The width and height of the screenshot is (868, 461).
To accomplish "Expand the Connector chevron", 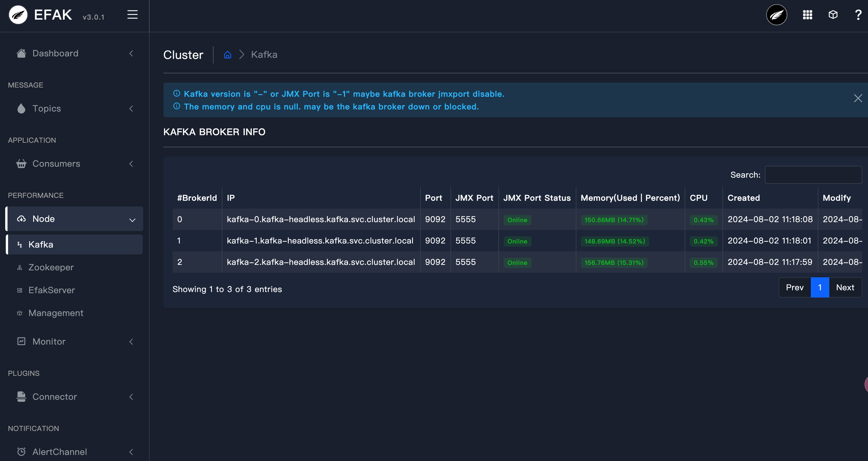I will pos(131,397).
